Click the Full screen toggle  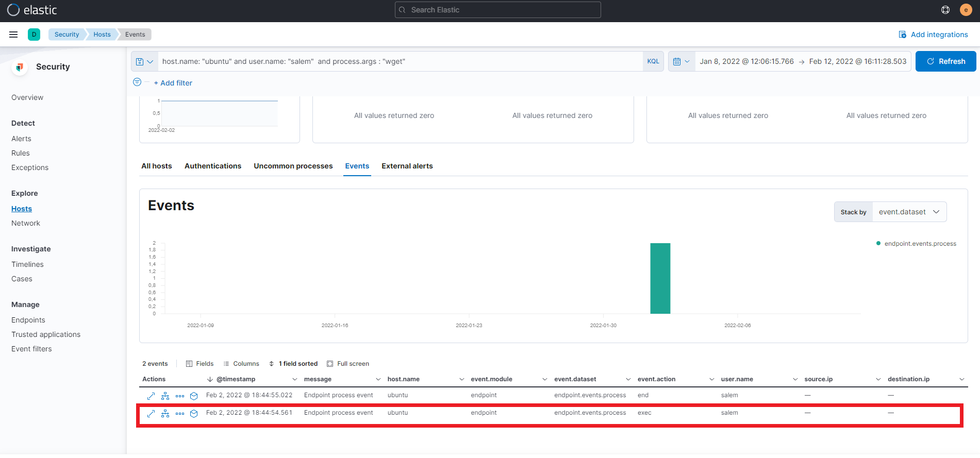click(x=348, y=364)
